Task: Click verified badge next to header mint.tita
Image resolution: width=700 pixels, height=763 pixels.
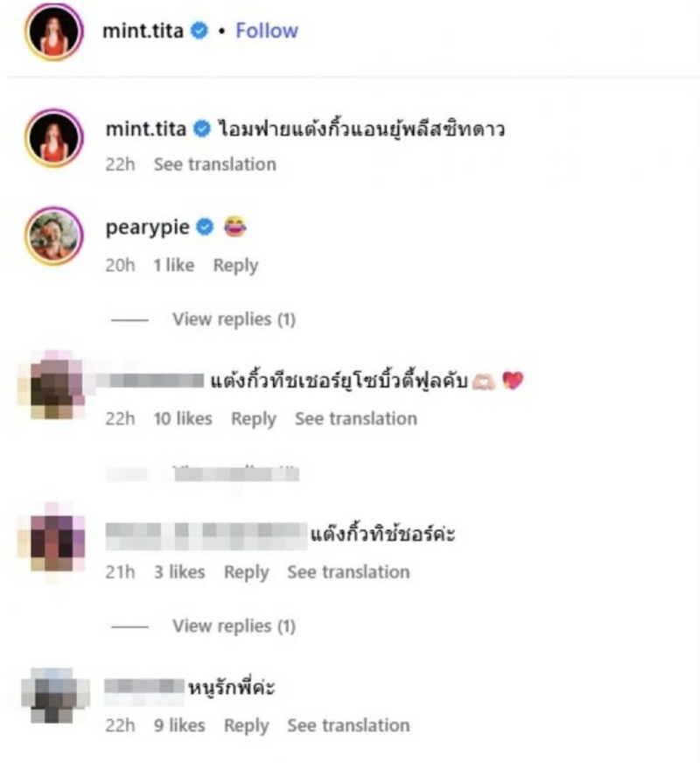Action: pos(199,31)
